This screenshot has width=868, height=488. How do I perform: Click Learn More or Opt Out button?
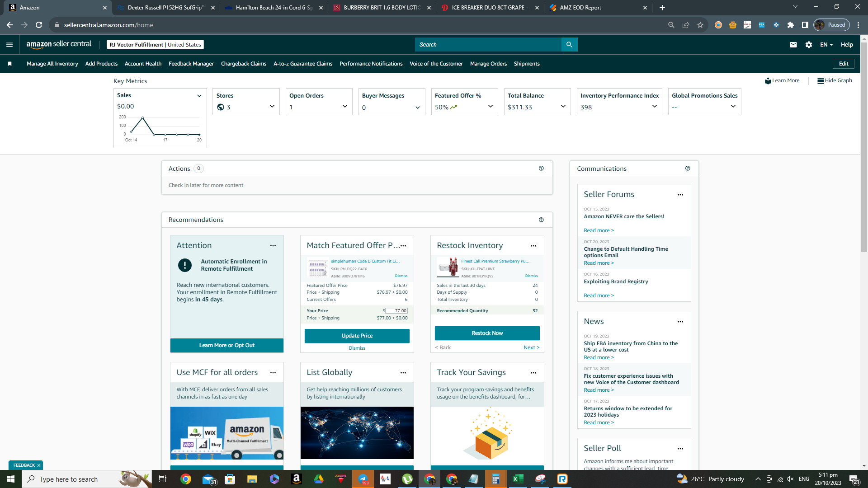coord(227,346)
